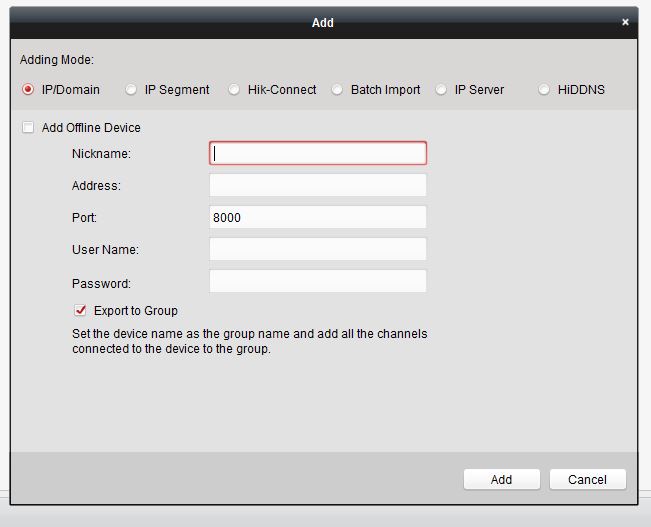Select the IP Segment radio button
Screen dimensions: 651x527
131,90
